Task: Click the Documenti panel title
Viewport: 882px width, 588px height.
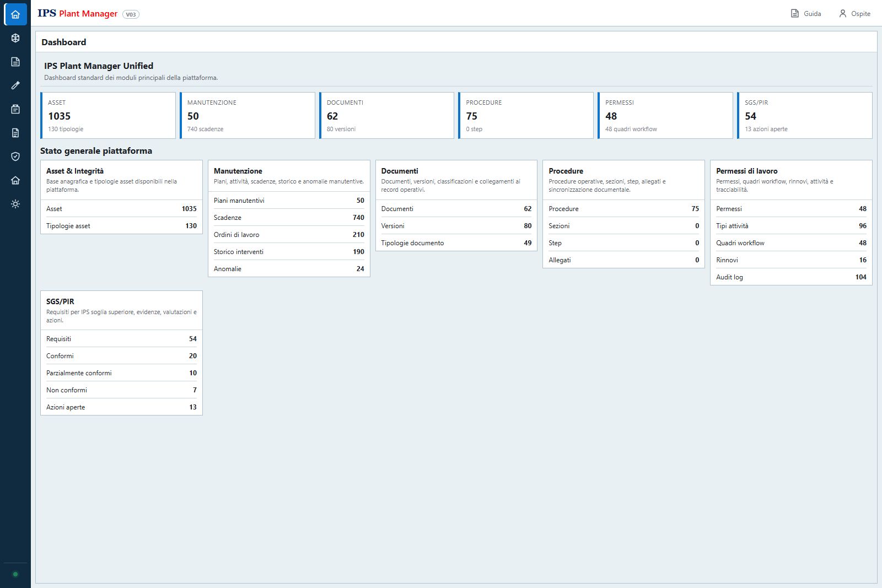Action: click(400, 171)
